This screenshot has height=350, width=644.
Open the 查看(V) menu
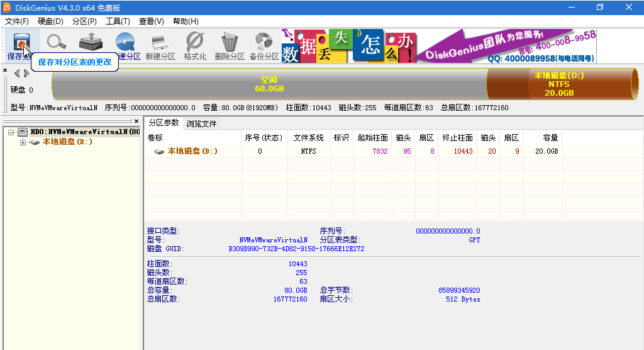coord(151,21)
